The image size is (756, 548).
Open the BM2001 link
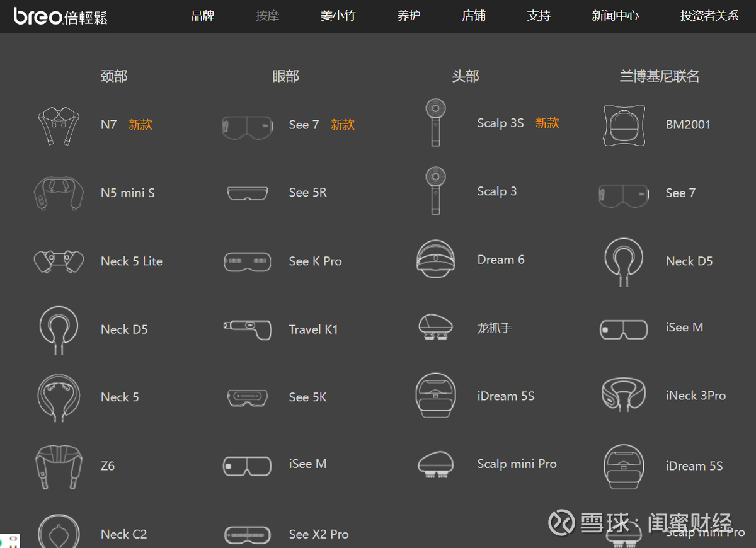tap(689, 125)
